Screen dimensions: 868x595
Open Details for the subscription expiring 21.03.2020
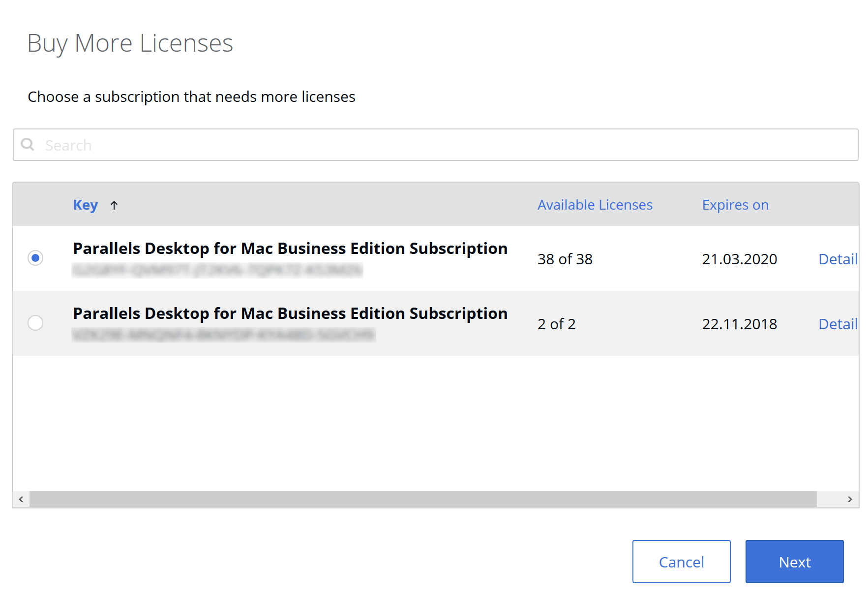[838, 259]
